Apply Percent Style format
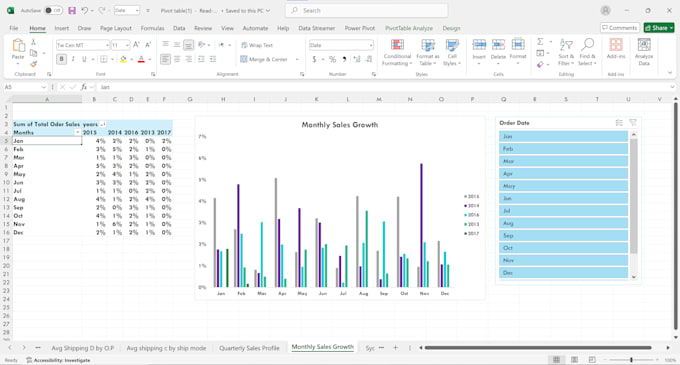680x365 pixels. tap(333, 59)
